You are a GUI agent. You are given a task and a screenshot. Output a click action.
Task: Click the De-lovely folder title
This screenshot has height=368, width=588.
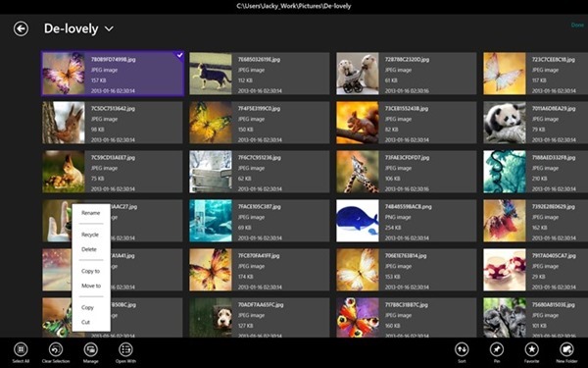pyautogui.click(x=72, y=28)
